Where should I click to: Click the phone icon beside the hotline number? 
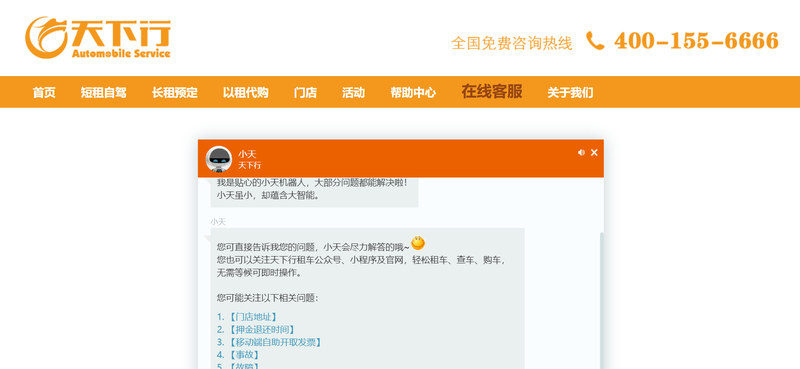pos(595,40)
